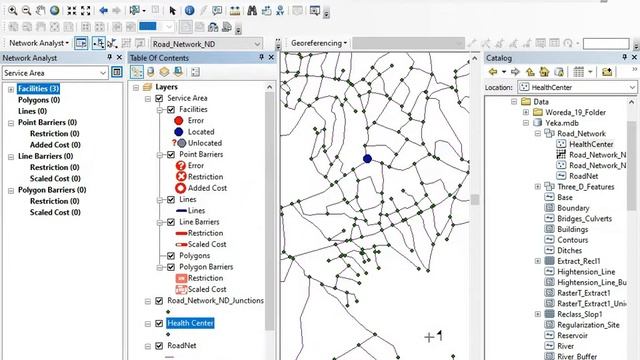Image resolution: width=640 pixels, height=360 pixels.
Task: Open Table Of Contents options icon
Action: [x=196, y=72]
